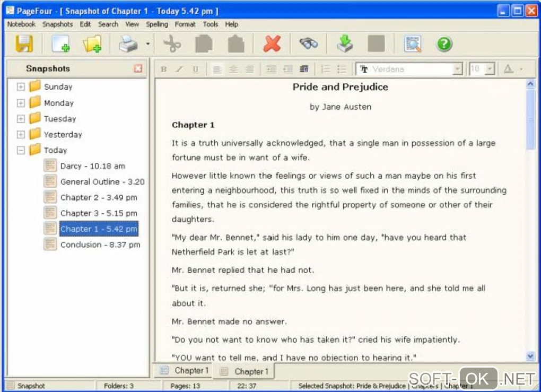Click the Paste clipboard icon
This screenshot has width=541, height=392.
[236, 44]
